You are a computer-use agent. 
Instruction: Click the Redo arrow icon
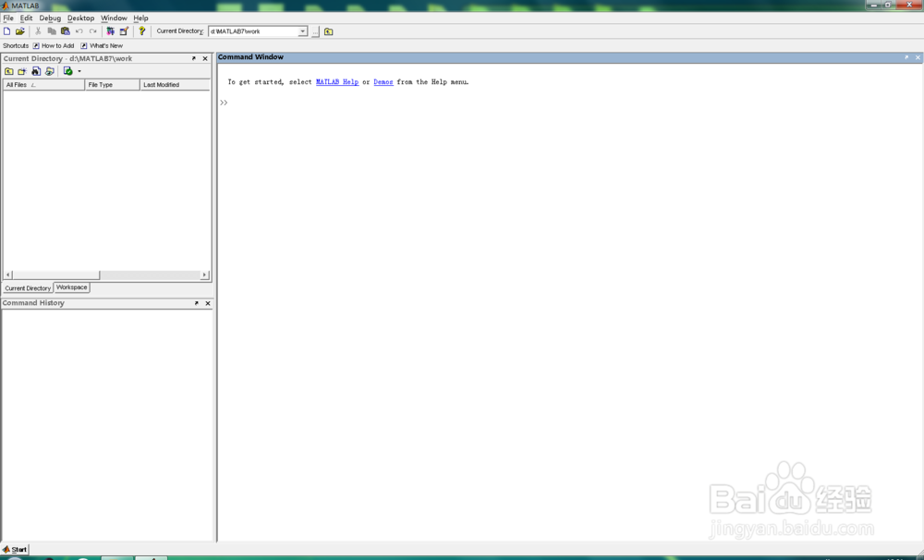pos(92,31)
